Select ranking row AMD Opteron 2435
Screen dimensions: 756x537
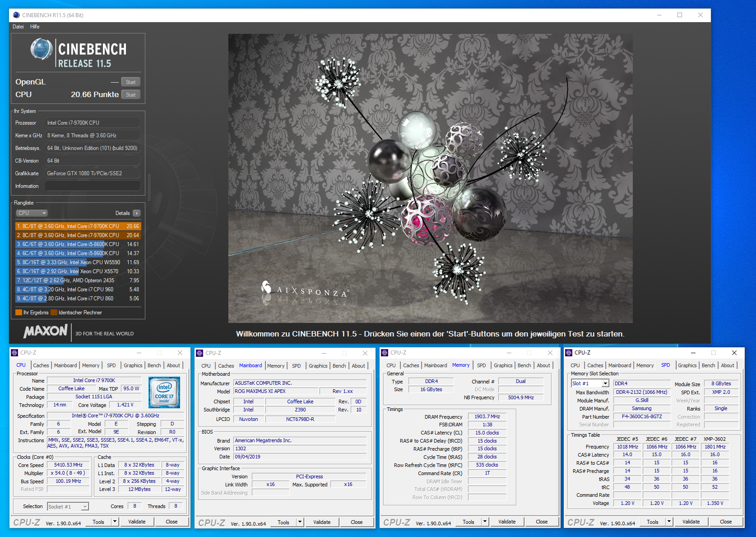click(x=78, y=280)
